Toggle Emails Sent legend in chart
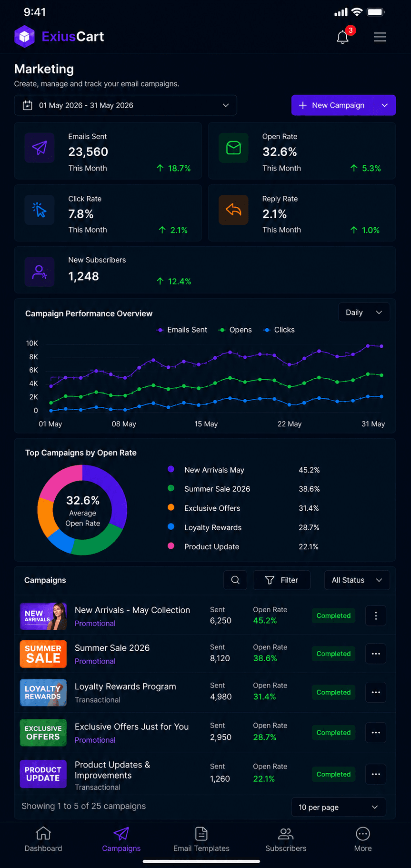 [182, 330]
